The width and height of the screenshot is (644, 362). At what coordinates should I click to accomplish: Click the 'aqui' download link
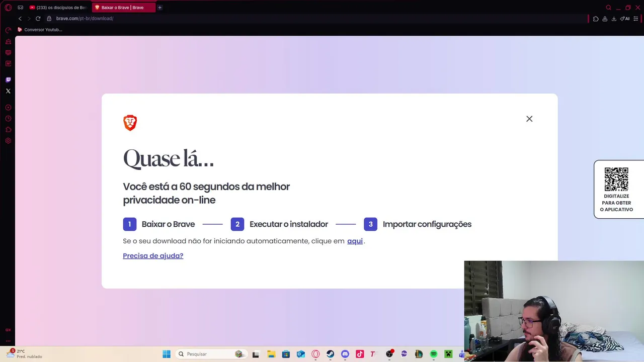(355, 241)
